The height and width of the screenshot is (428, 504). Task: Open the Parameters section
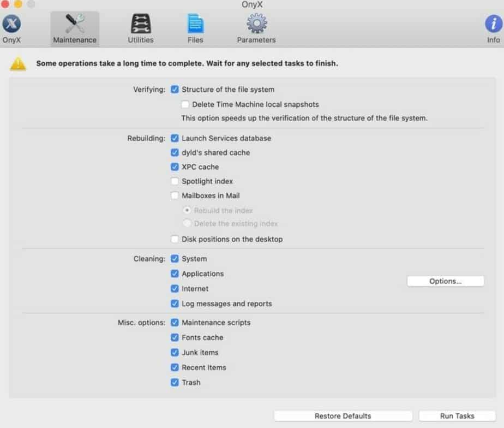[x=256, y=25]
